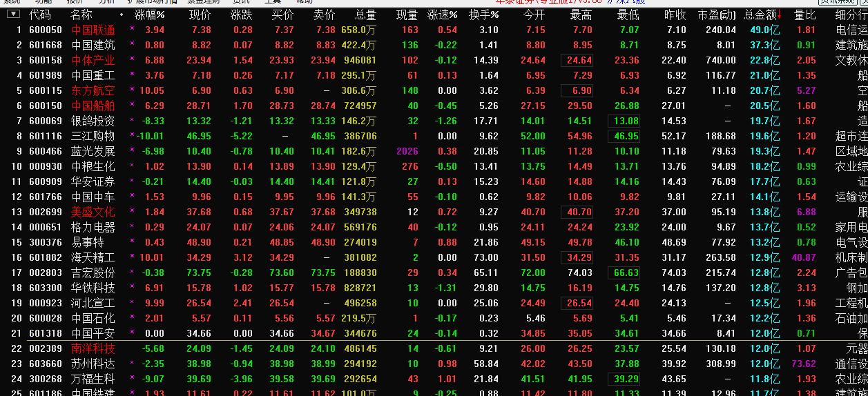Click the 换手% column header
Image resolution: width=868 pixels, height=396 pixels.
(484, 14)
